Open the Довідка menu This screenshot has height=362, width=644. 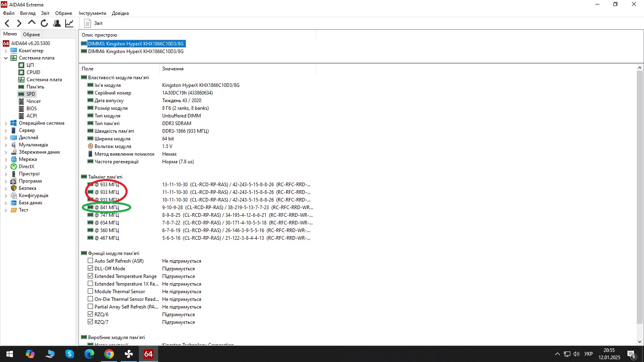click(x=120, y=13)
